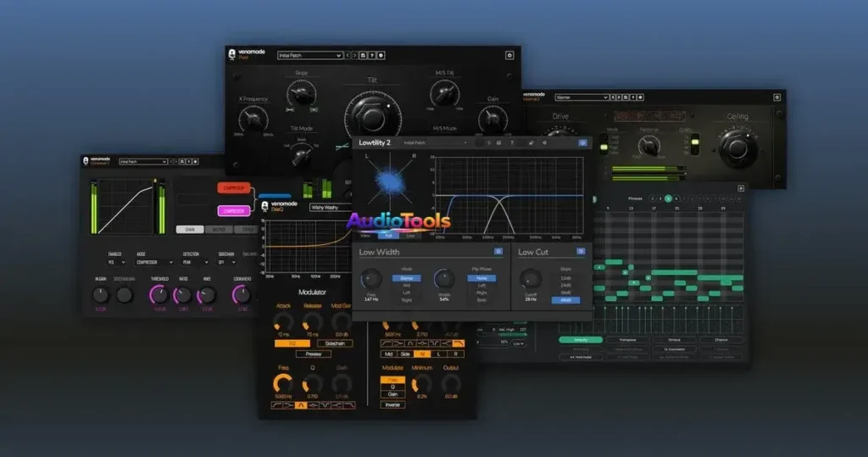Click the pink COMPRESSOR chain block
868x457 pixels.
[x=234, y=211]
